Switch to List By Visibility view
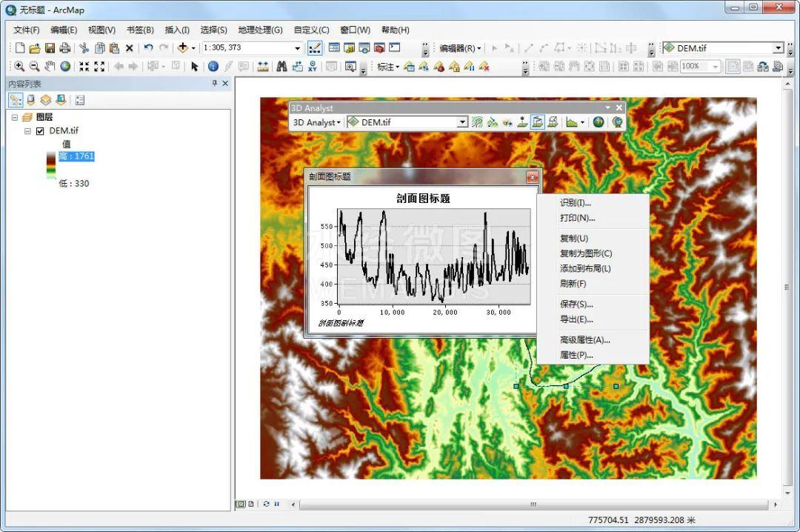This screenshot has height=532, width=800. click(46, 100)
